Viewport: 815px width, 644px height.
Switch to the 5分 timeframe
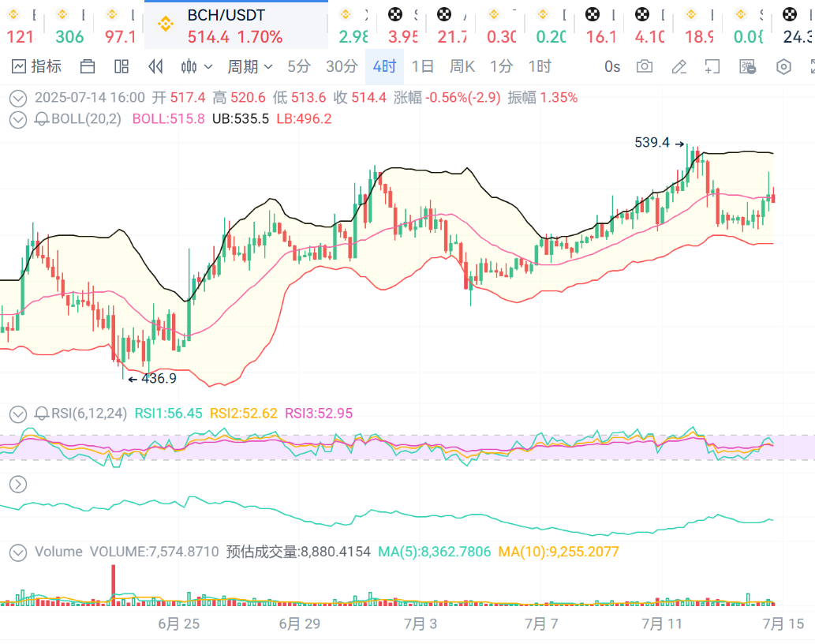click(299, 66)
